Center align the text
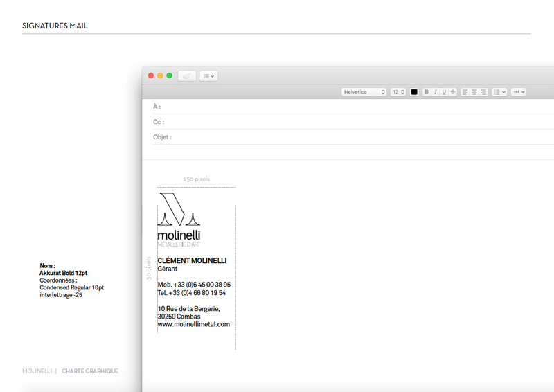The height and width of the screenshot is (392, 554). click(474, 92)
